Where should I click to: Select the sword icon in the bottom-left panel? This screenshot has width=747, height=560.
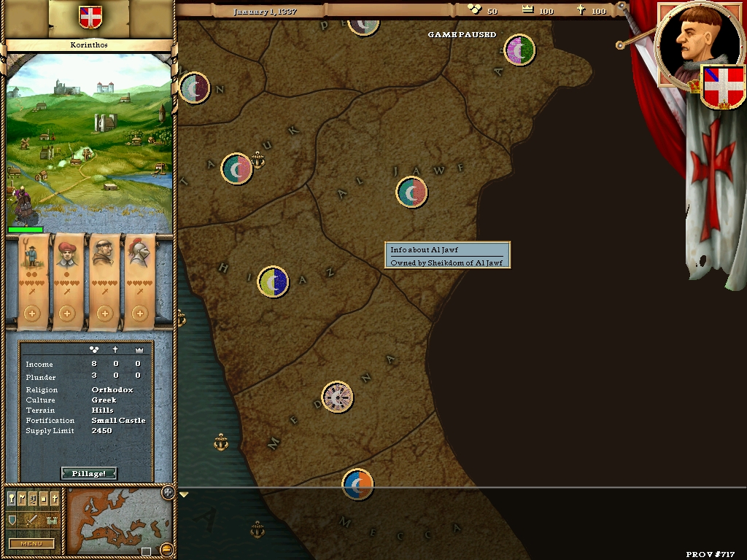[x=31, y=520]
